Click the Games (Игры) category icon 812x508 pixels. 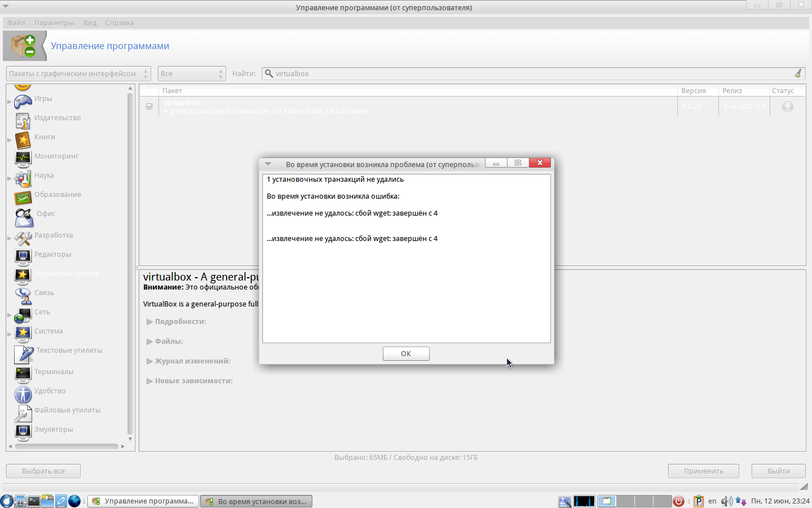coord(23,102)
